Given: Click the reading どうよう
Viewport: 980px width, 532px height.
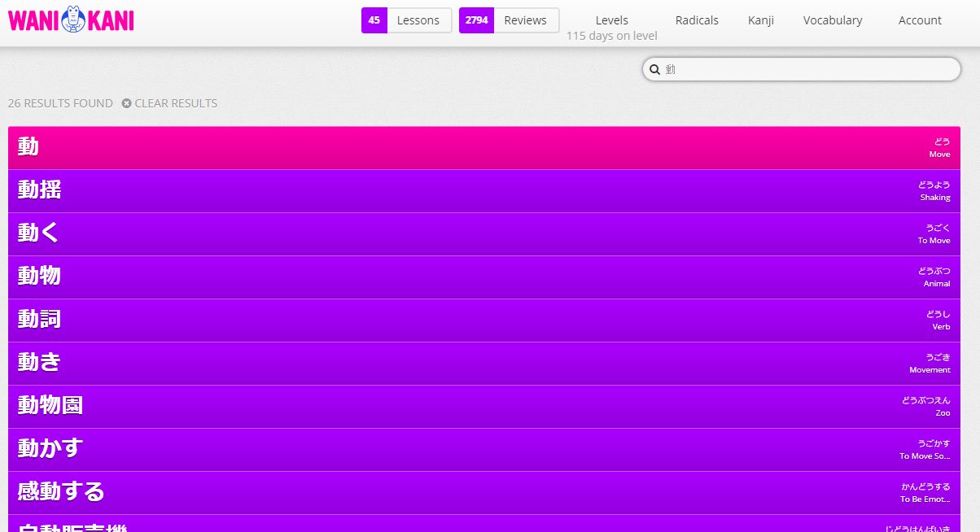Looking at the screenshot, I should click(934, 185).
